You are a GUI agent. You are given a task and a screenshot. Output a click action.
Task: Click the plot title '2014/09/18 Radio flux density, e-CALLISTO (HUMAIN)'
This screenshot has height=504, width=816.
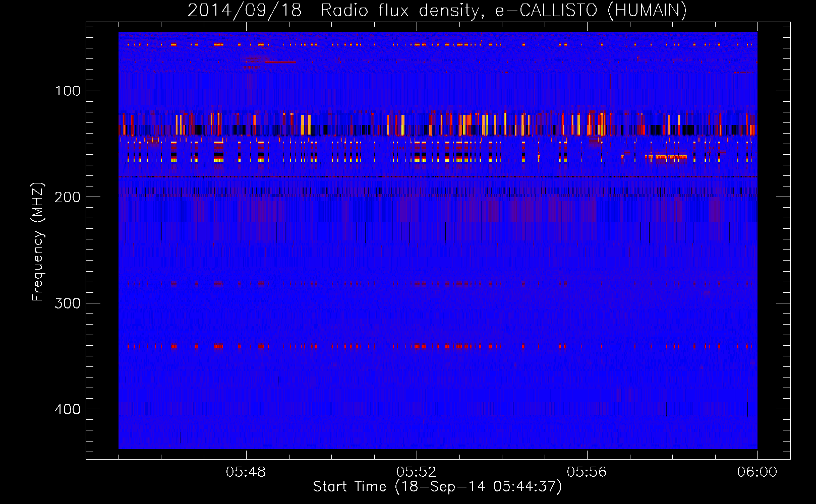[x=437, y=10]
